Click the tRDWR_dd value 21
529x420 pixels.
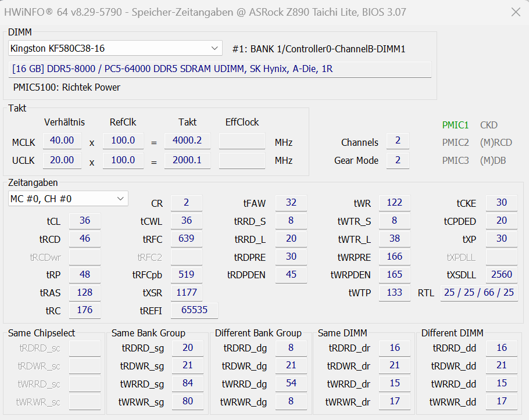502,366
